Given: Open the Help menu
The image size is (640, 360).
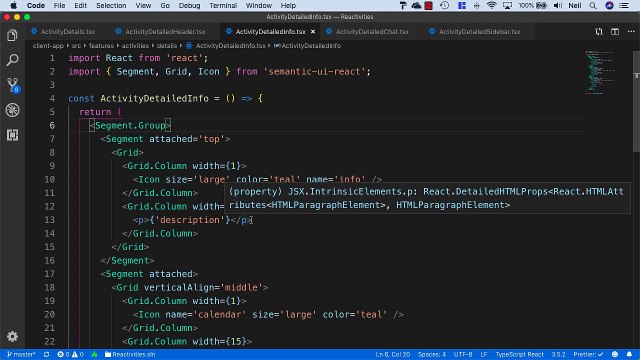Looking at the screenshot, I should (288, 5).
